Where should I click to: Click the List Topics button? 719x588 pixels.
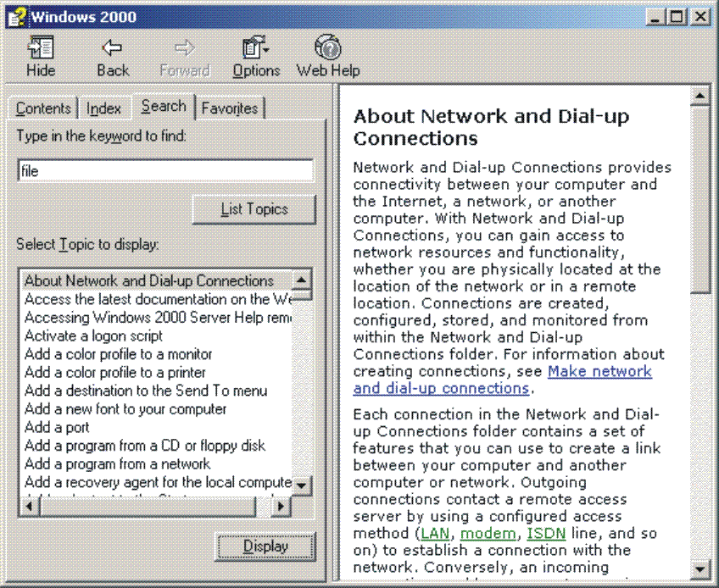point(254,209)
